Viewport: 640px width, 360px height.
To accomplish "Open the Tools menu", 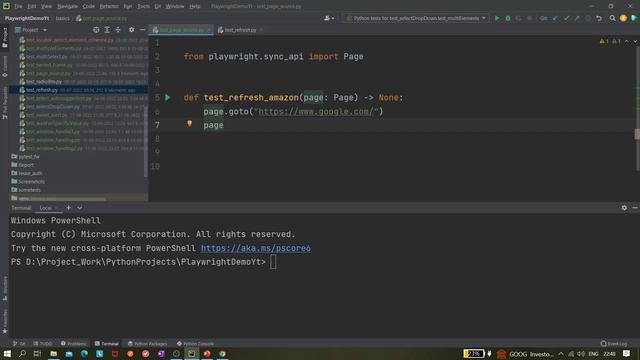I will (x=143, y=7).
